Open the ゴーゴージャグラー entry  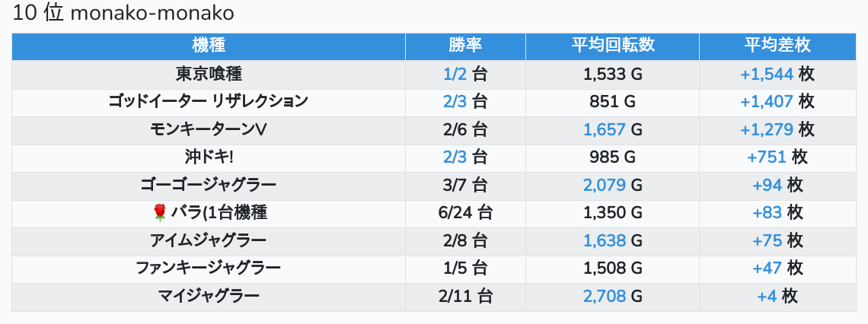(x=433, y=186)
